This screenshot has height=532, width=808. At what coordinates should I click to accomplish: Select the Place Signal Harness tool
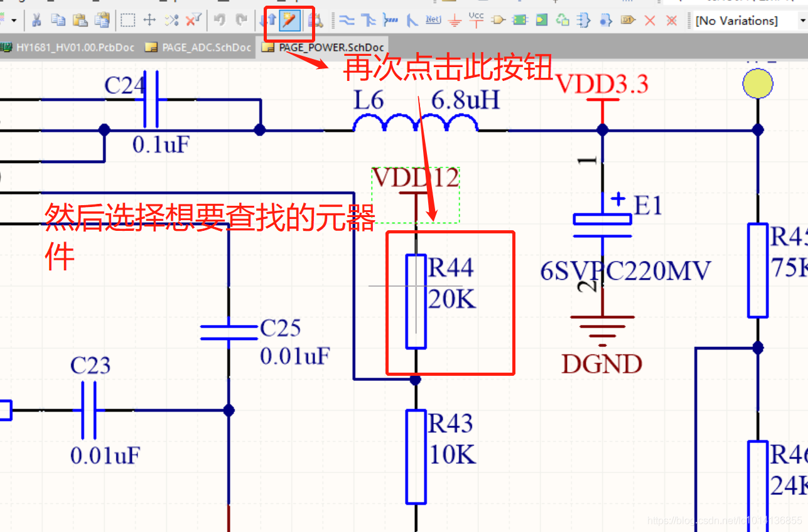pyautogui.click(x=391, y=20)
